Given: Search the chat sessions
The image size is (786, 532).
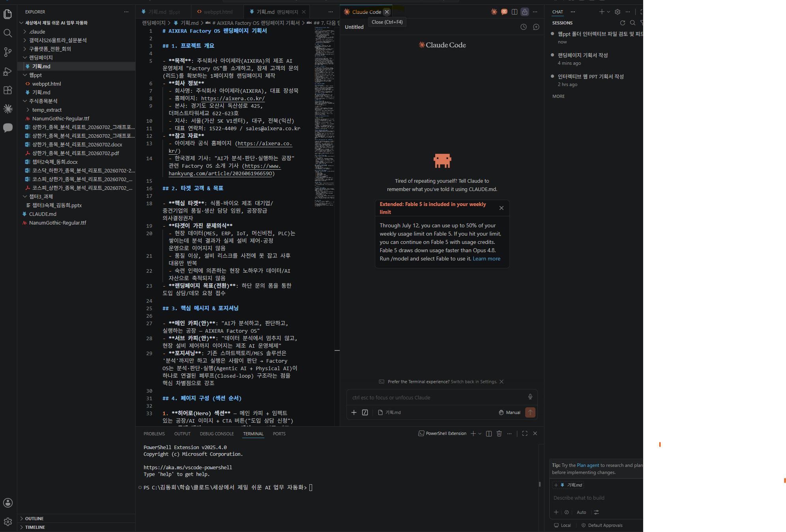Looking at the screenshot, I should click(633, 23).
